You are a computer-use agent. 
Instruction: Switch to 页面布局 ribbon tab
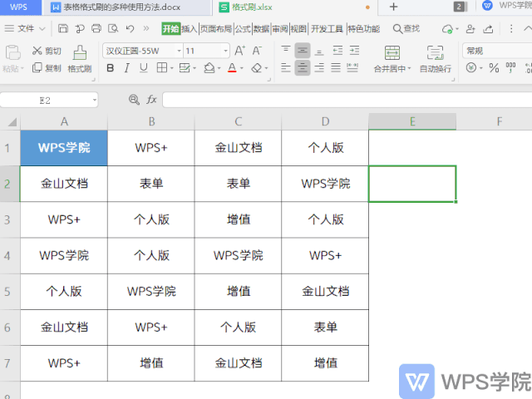pos(216,29)
